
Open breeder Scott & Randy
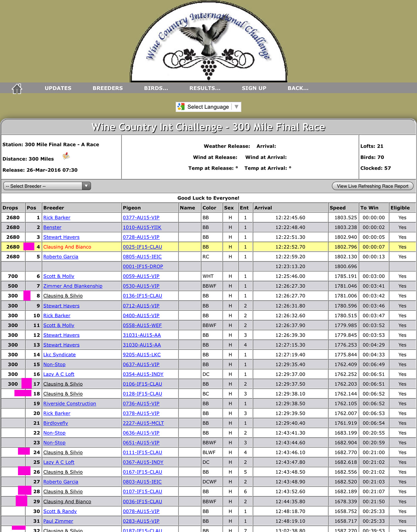point(60,511)
